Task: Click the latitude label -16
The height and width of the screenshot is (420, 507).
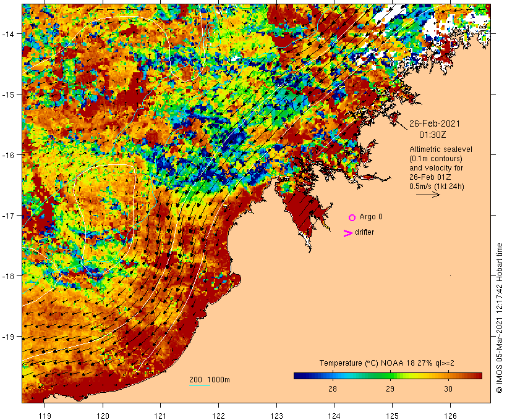Action: coord(8,155)
